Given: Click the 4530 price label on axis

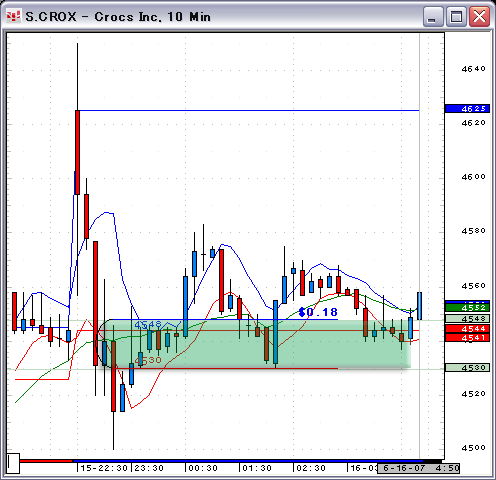Looking at the screenshot, I should point(467,368).
